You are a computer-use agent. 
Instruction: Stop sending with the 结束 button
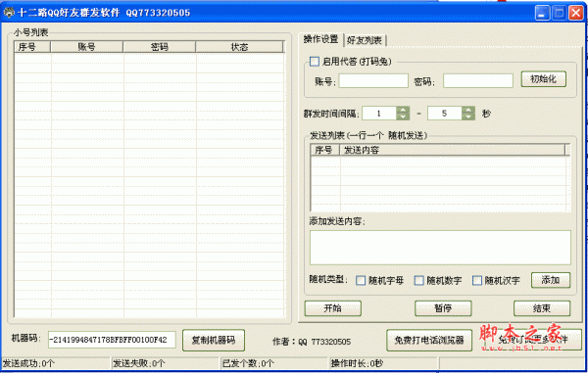coord(542,308)
